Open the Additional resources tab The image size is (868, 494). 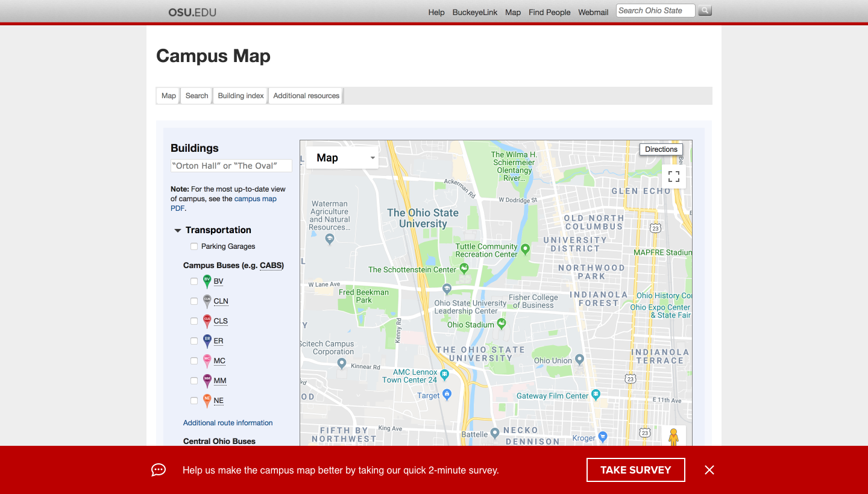(x=306, y=96)
